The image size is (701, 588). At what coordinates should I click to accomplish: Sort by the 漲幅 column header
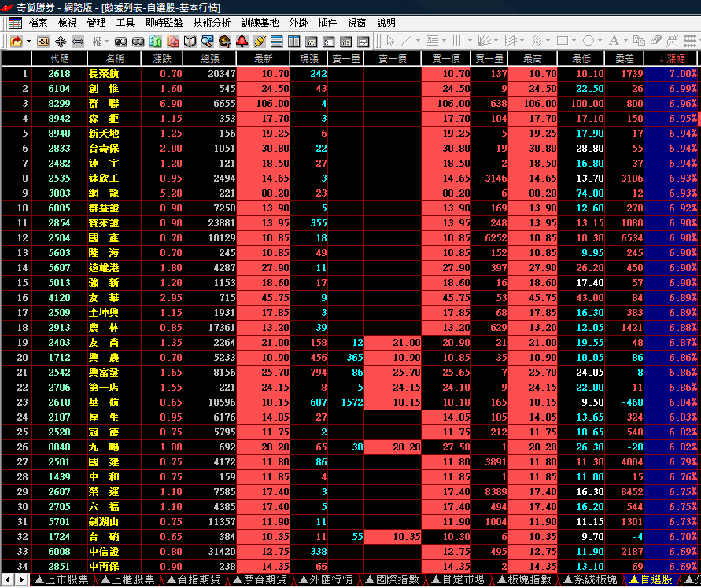pyautogui.click(x=672, y=58)
